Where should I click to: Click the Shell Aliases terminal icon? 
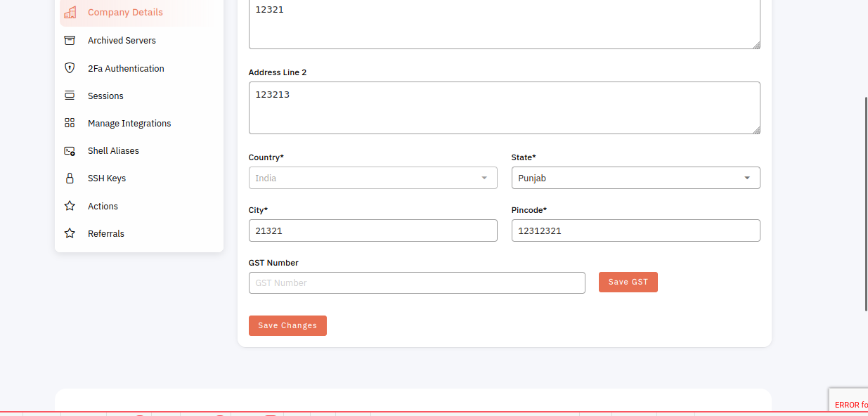[70, 150]
